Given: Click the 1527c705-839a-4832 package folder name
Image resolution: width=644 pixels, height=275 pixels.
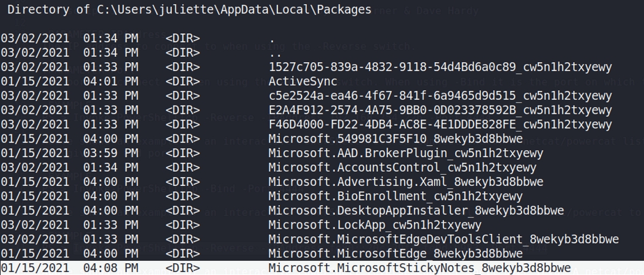Looking at the screenshot, I should 440,67.
